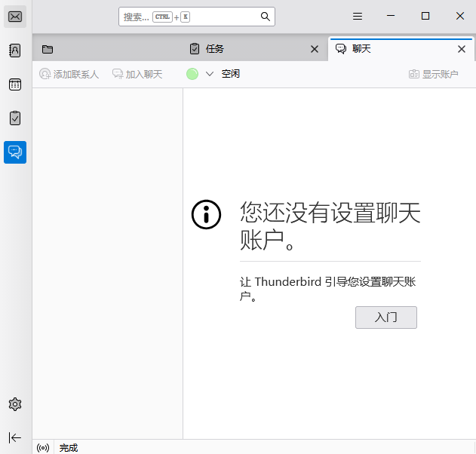Click 加入聊天 toolbar button
Image resolution: width=476 pixels, height=454 pixels.
coord(137,74)
